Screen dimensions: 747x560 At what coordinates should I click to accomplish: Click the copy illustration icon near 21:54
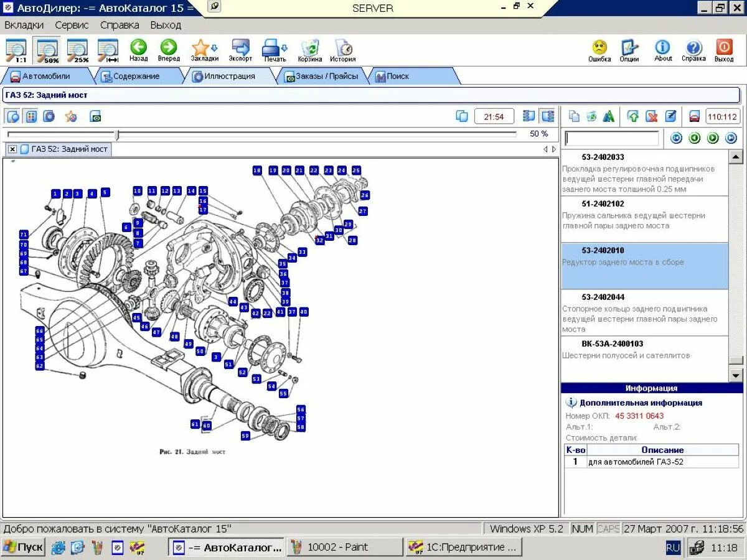(x=462, y=116)
